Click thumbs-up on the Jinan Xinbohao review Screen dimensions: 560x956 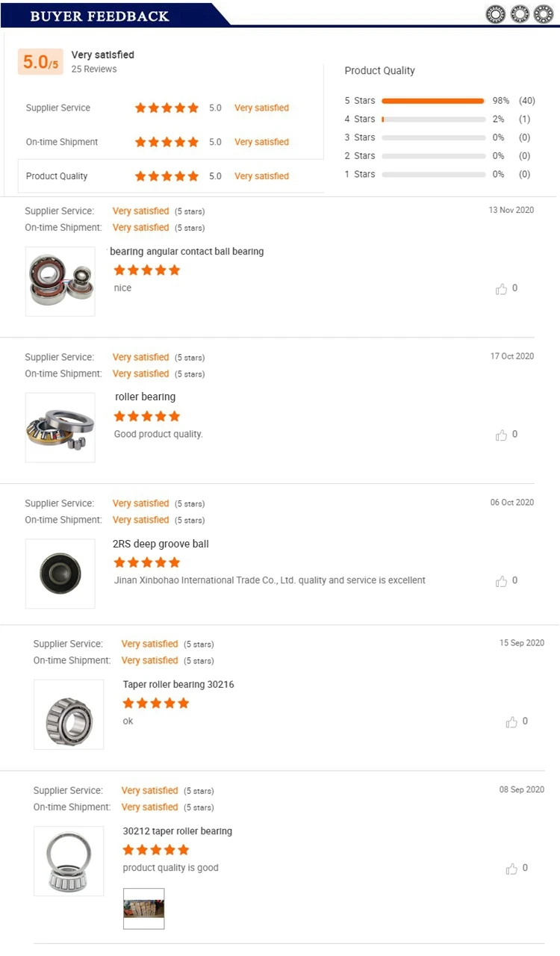pyautogui.click(x=501, y=582)
